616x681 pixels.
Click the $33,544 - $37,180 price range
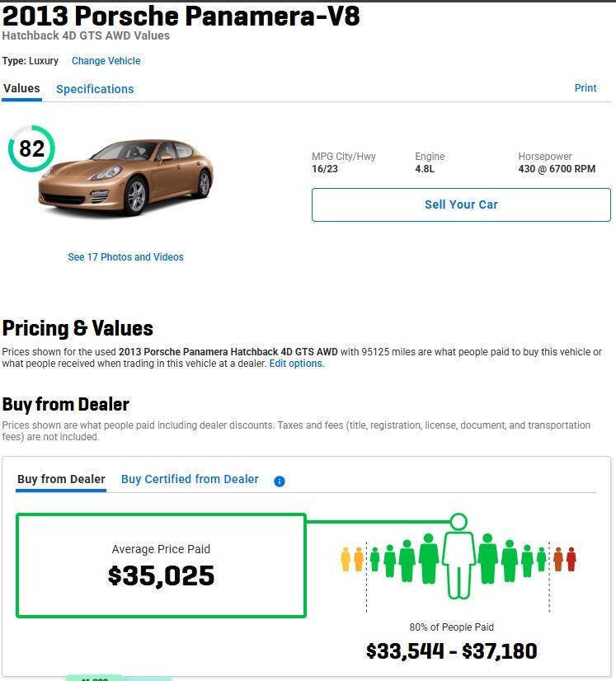(x=451, y=651)
